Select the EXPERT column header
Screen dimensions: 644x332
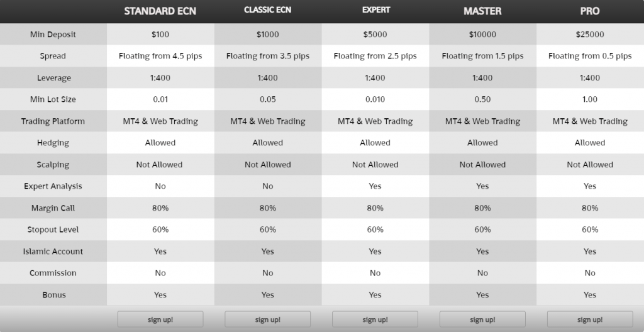tap(376, 10)
